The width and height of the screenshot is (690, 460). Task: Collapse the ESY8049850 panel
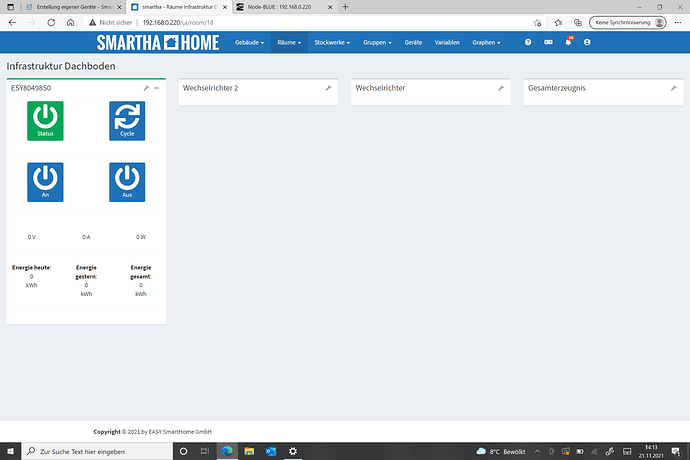tap(158, 88)
